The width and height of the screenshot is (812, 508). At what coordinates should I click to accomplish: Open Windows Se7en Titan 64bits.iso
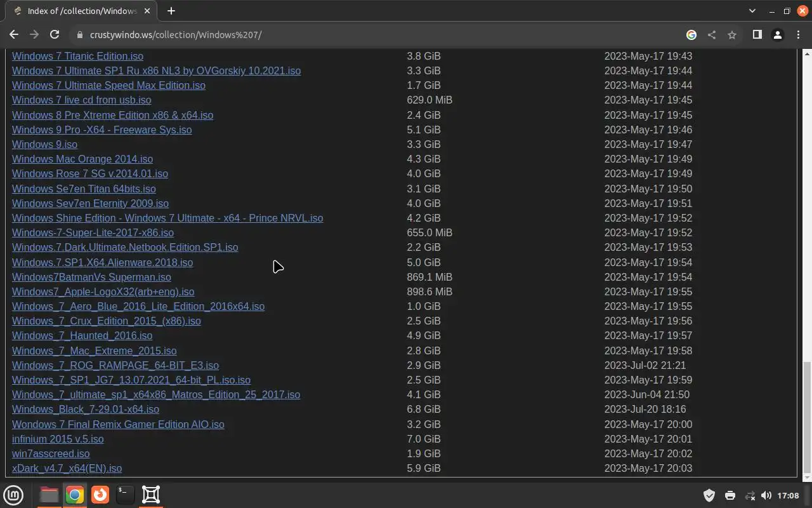(84, 189)
